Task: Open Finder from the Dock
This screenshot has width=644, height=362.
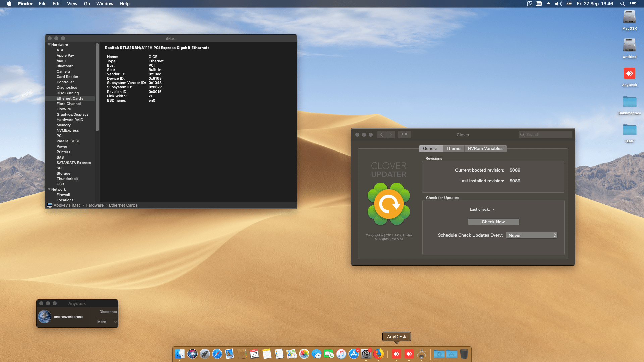Action: click(x=180, y=354)
